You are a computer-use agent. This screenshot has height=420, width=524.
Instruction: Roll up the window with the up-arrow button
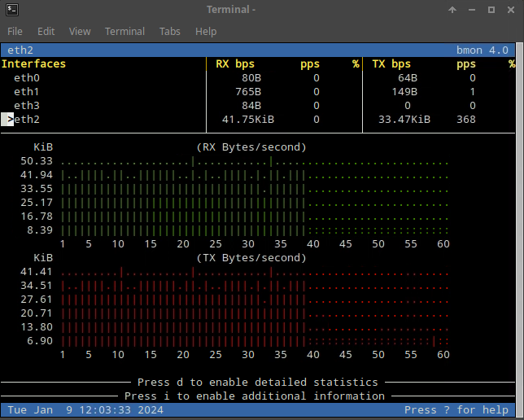pyautogui.click(x=453, y=10)
